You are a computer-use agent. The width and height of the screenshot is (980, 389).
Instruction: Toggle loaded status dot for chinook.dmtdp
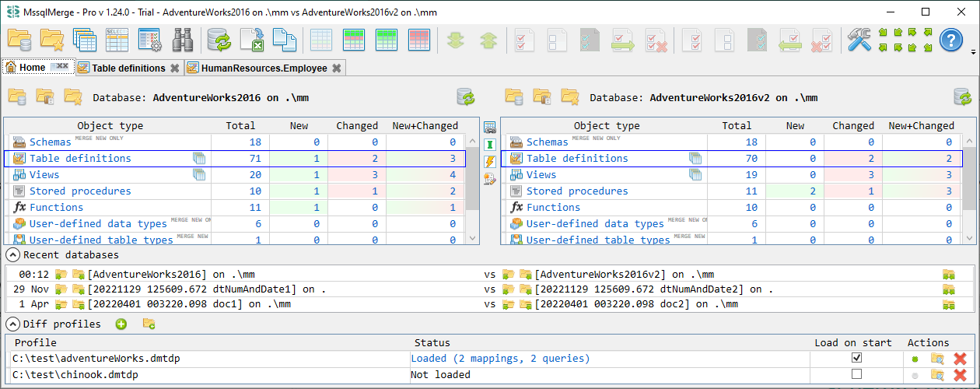click(x=915, y=375)
